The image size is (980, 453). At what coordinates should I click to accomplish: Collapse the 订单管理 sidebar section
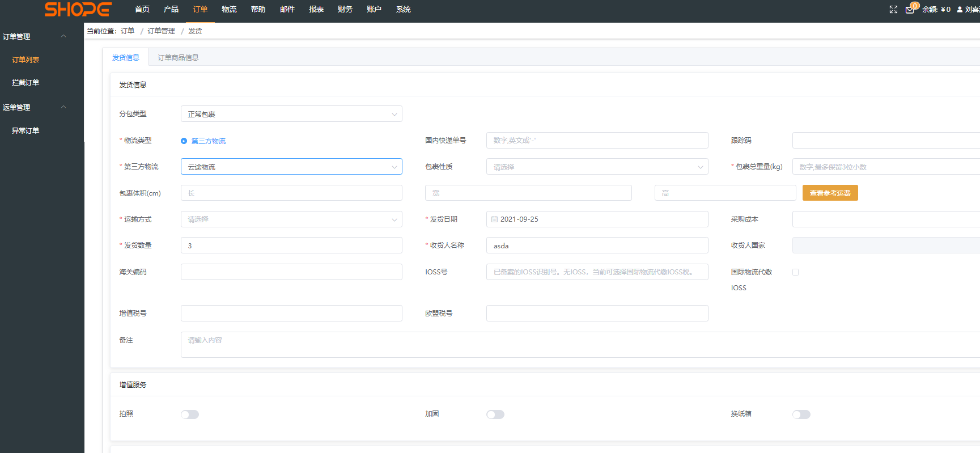pos(63,36)
